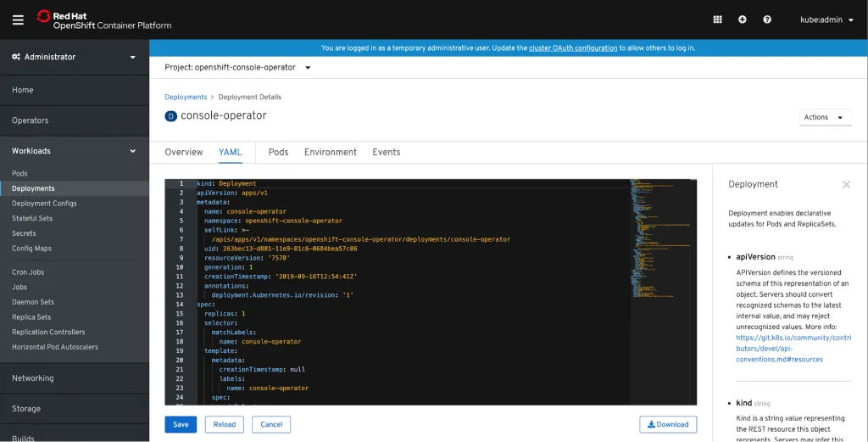Download the YAML file
Image resolution: width=868 pixels, height=442 pixels.
coord(668,424)
